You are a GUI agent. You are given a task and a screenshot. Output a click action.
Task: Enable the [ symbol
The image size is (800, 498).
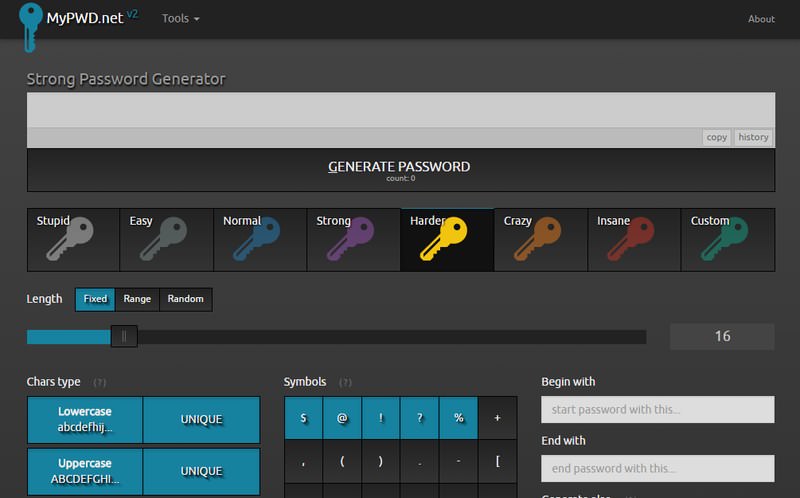[x=497, y=462]
